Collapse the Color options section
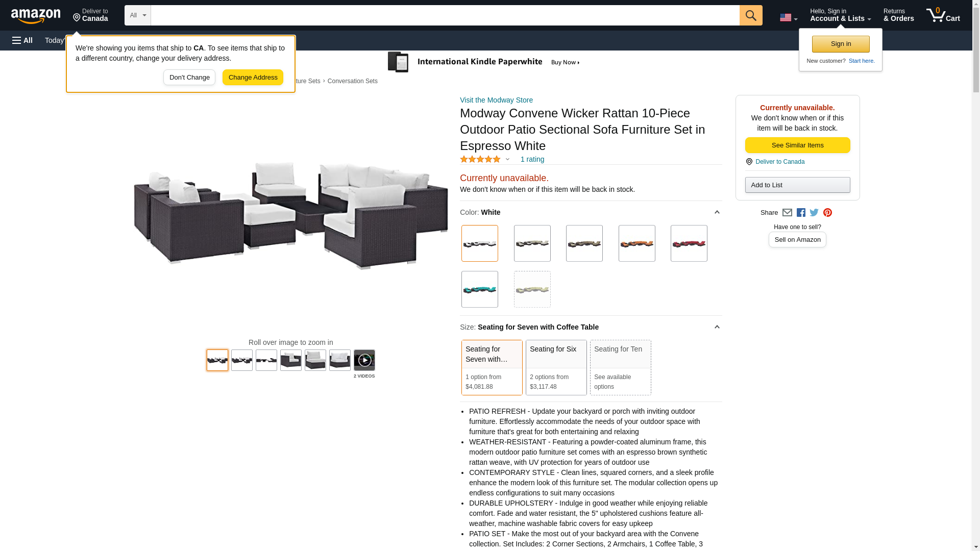Viewport: 980px width, 551px height. click(x=717, y=212)
